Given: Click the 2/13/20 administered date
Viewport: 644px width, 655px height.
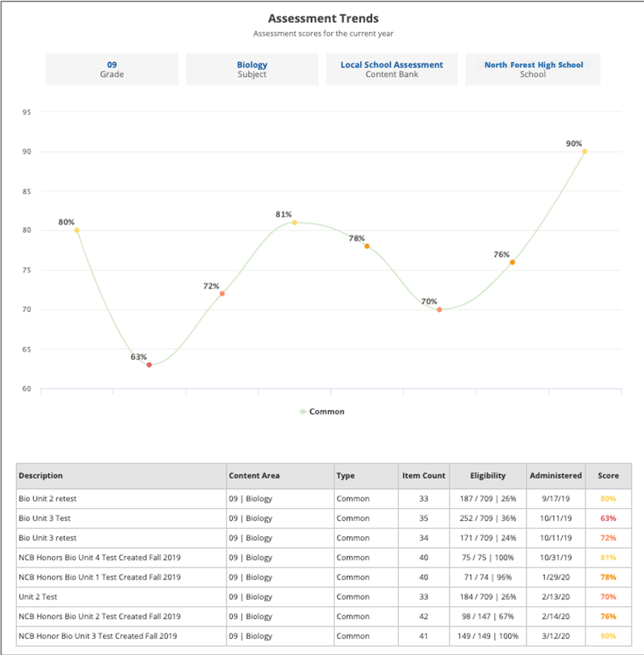Looking at the screenshot, I should pos(556,597).
